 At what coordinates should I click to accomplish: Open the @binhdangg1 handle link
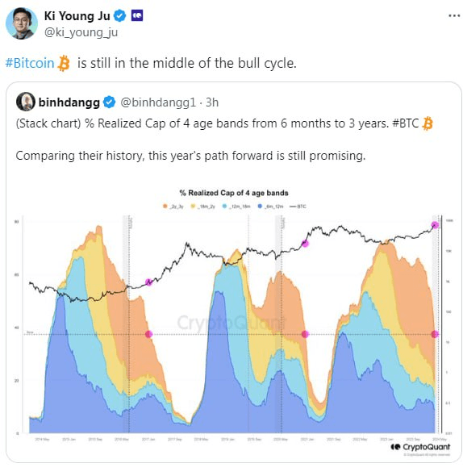(158, 102)
